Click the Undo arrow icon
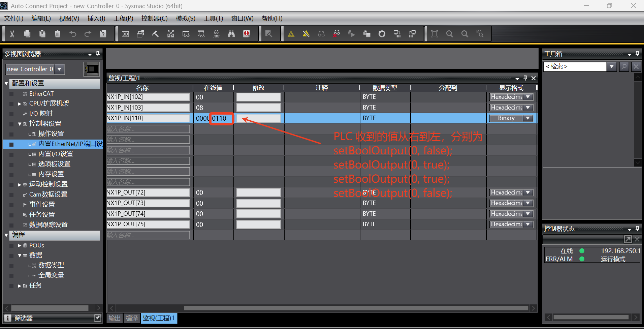The height and width of the screenshot is (329, 644). [x=73, y=34]
